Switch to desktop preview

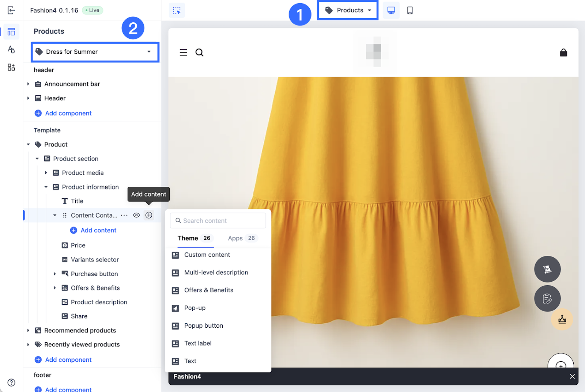pos(391,10)
